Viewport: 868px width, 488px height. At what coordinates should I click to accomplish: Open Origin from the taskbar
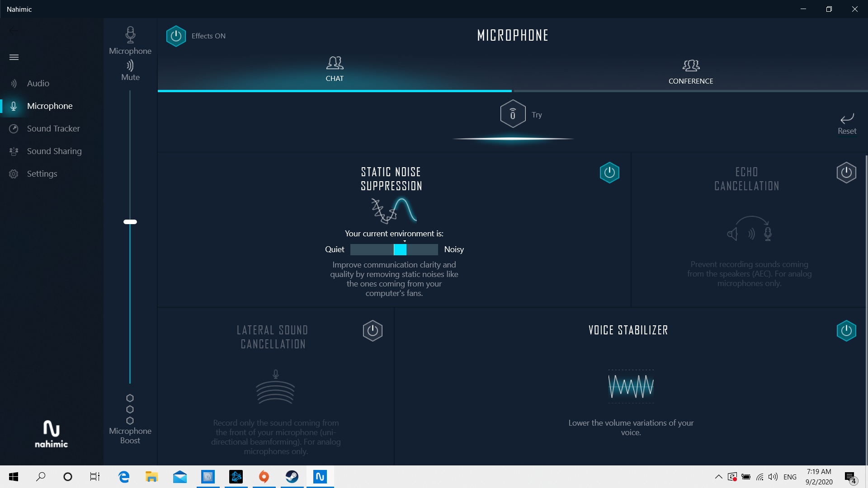[x=264, y=477]
